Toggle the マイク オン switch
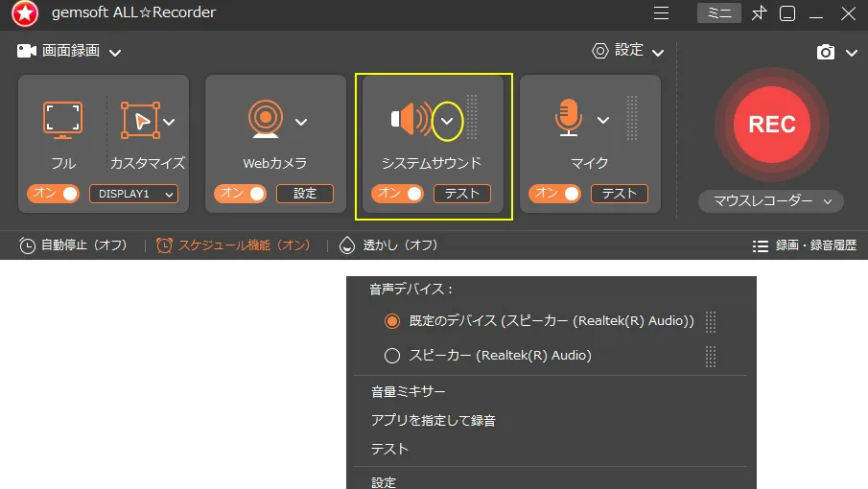Viewport: 868px width, 489px height. (x=554, y=194)
